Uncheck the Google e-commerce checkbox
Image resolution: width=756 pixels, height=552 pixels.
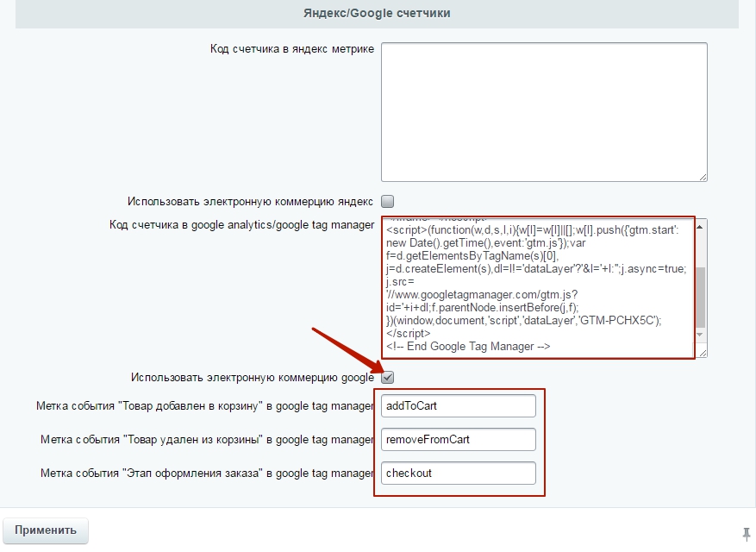[388, 377]
